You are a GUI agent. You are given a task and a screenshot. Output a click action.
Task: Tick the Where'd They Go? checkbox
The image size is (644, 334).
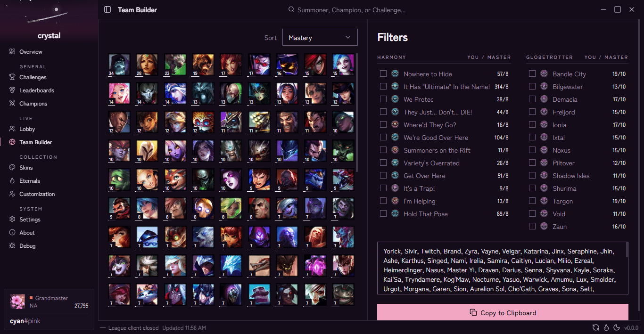383,125
